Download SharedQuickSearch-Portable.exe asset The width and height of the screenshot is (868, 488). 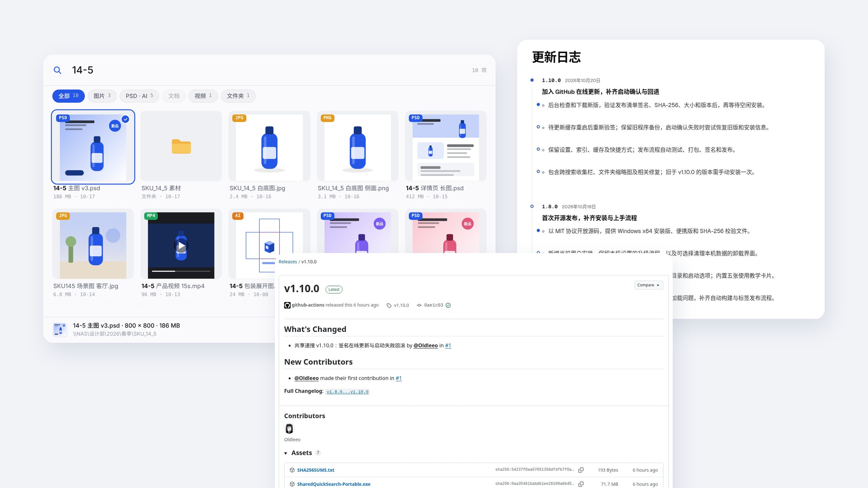333,484
